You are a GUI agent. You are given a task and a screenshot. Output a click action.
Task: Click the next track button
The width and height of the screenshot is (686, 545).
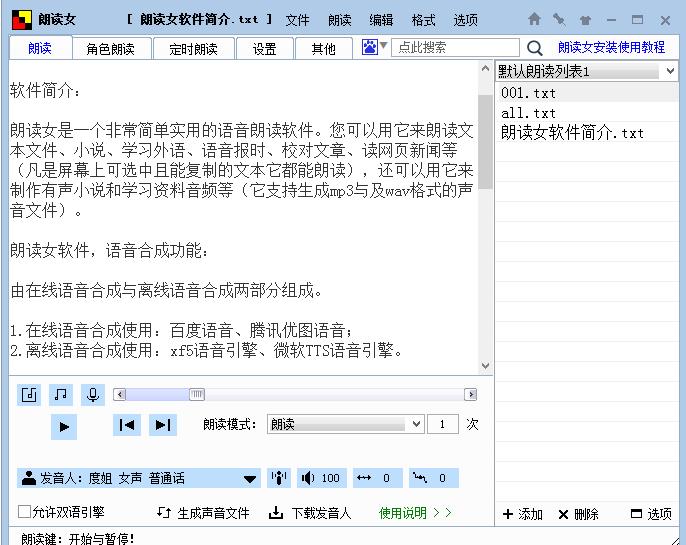point(162,425)
